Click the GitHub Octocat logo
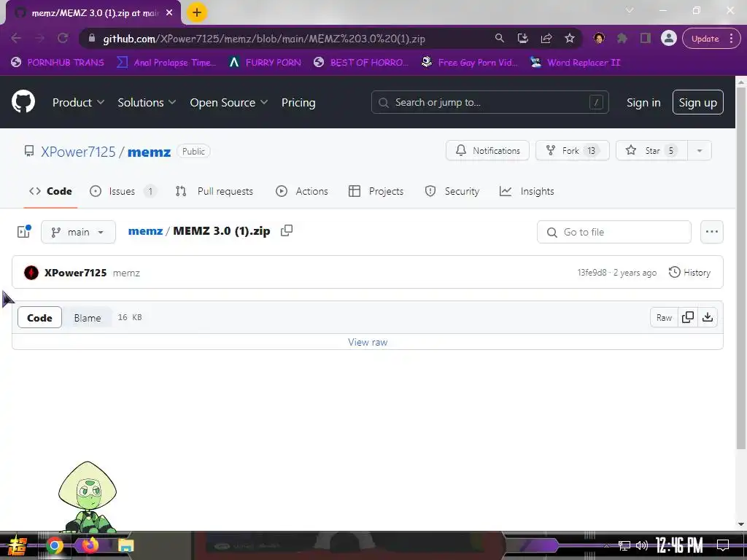The height and width of the screenshot is (560, 747). pyautogui.click(x=23, y=101)
